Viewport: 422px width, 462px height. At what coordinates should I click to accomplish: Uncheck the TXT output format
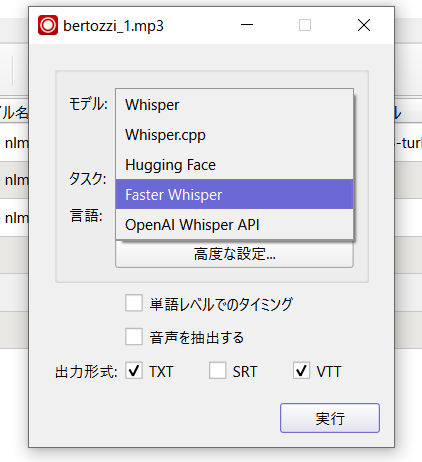click(x=134, y=371)
